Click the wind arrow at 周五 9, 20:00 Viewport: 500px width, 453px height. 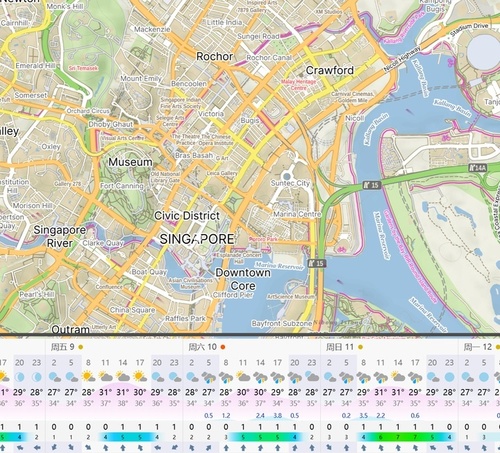click(157, 447)
